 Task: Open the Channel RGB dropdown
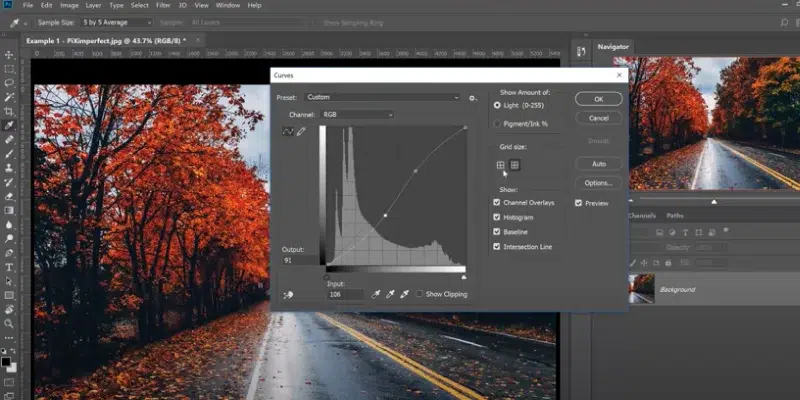357,115
